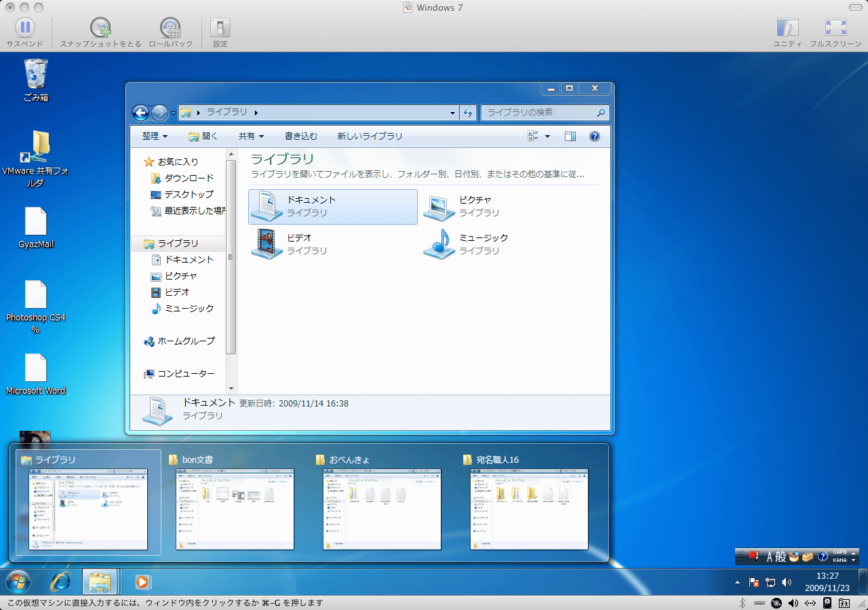868x610 pixels.
Task: Open the IME options arrow below minimize dash
Action: click(x=853, y=560)
